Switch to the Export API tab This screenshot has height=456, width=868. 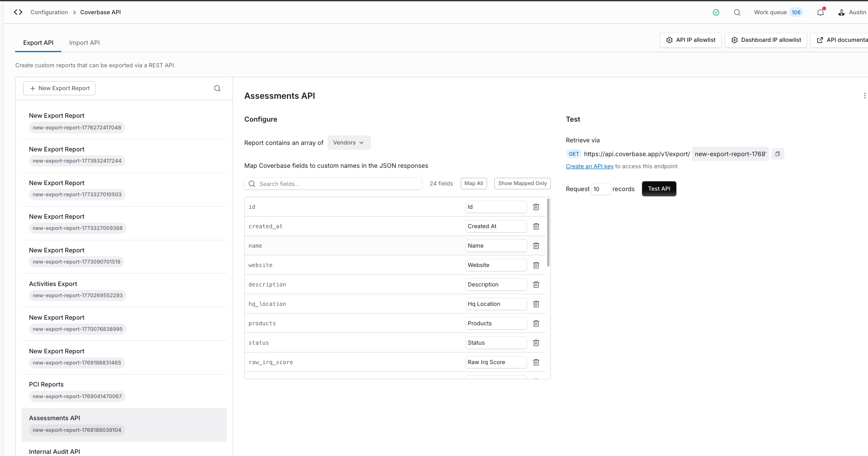pos(38,43)
